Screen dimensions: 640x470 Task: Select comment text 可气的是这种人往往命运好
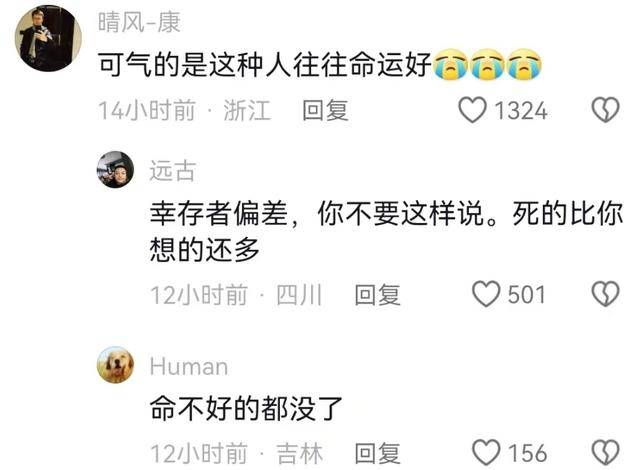click(x=264, y=64)
